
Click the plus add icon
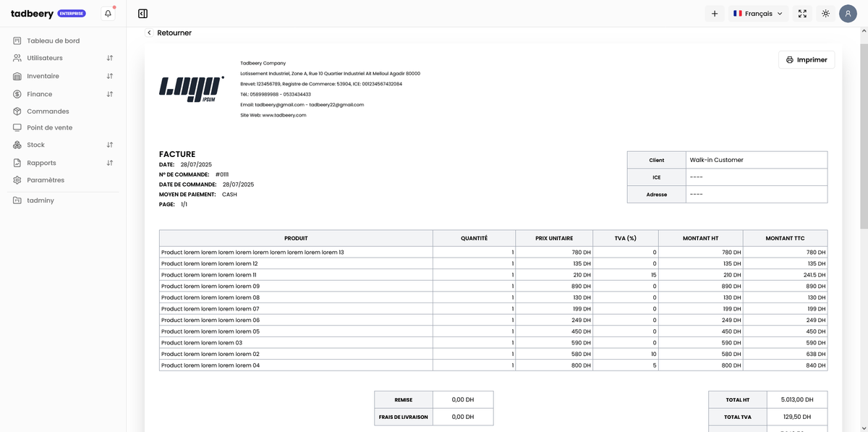[x=714, y=14]
